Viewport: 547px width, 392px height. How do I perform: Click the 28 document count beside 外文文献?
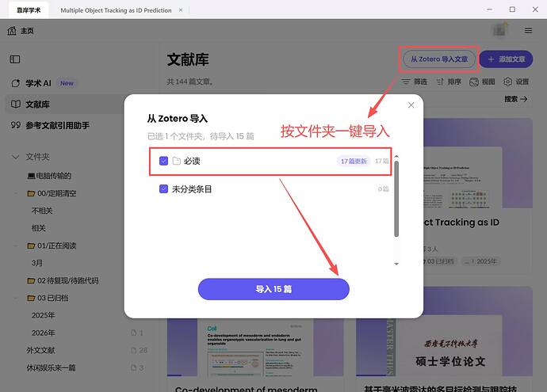140,350
